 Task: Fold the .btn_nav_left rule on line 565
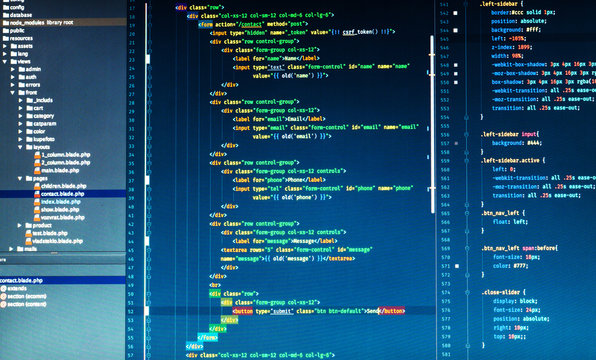click(467, 213)
